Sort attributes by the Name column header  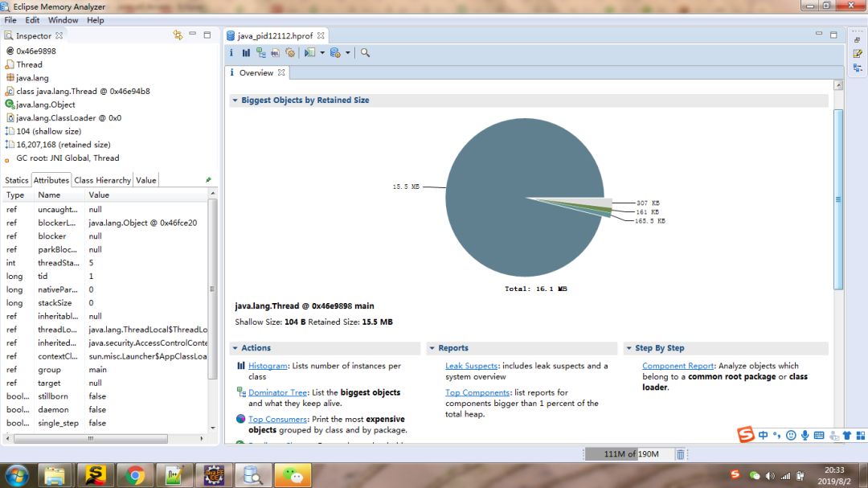[x=58, y=195]
